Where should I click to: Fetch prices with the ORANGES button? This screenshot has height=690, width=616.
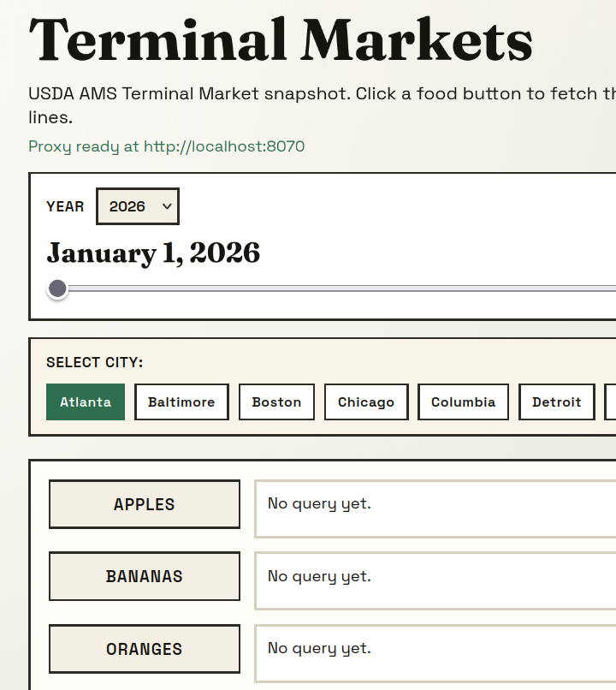coord(144,648)
